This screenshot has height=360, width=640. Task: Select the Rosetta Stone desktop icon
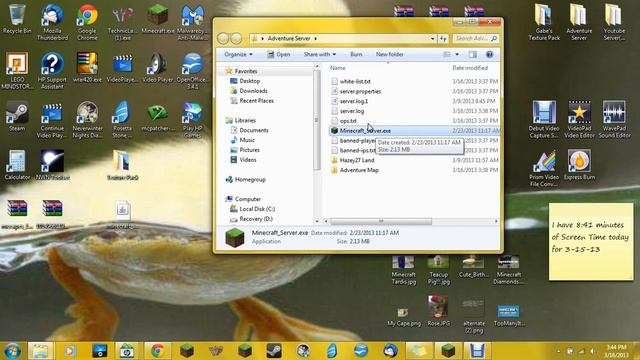[122, 120]
